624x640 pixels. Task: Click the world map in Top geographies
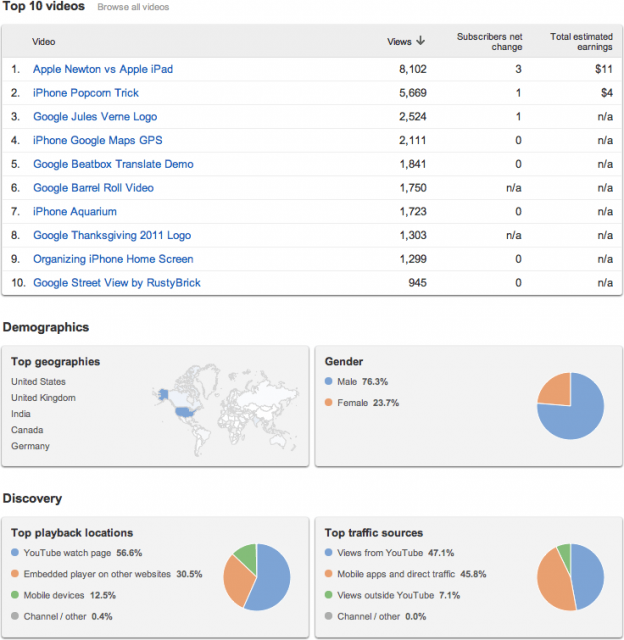[x=226, y=410]
